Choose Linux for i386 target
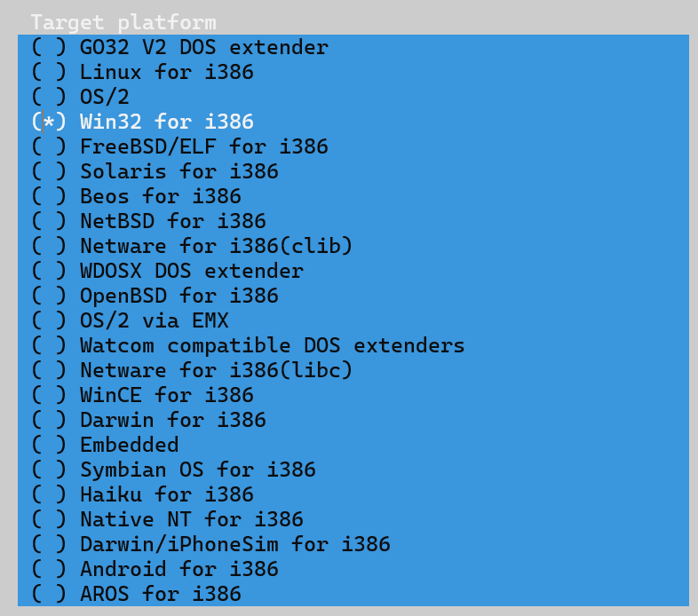698x616 pixels. click(x=142, y=72)
